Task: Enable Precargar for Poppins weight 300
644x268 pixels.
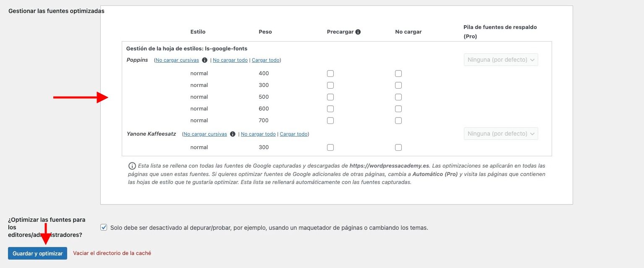Action: click(x=330, y=85)
